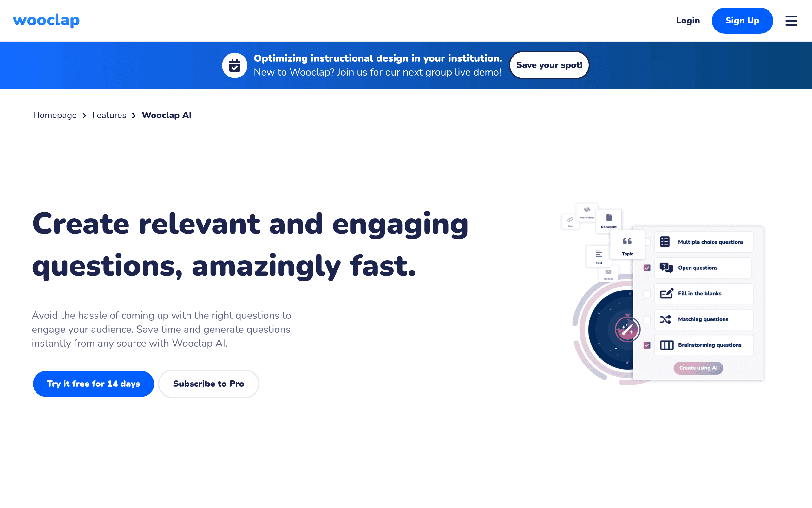
Task: Start the 14-day free trial
Action: [x=93, y=384]
